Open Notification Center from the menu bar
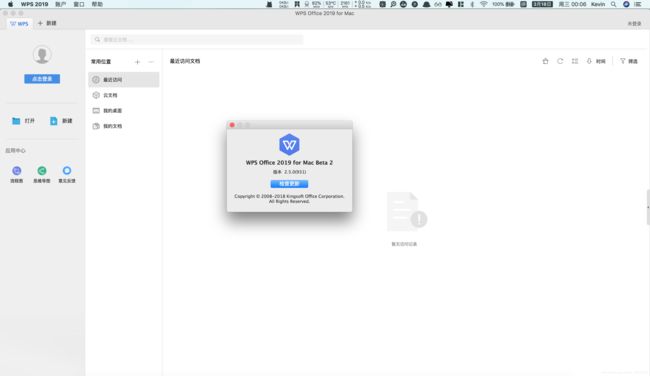The image size is (650, 376). point(638,4)
